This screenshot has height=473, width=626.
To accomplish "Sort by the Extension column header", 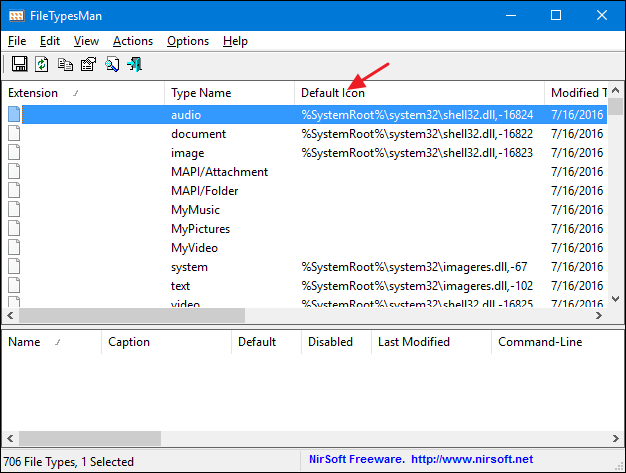I will (x=33, y=93).
